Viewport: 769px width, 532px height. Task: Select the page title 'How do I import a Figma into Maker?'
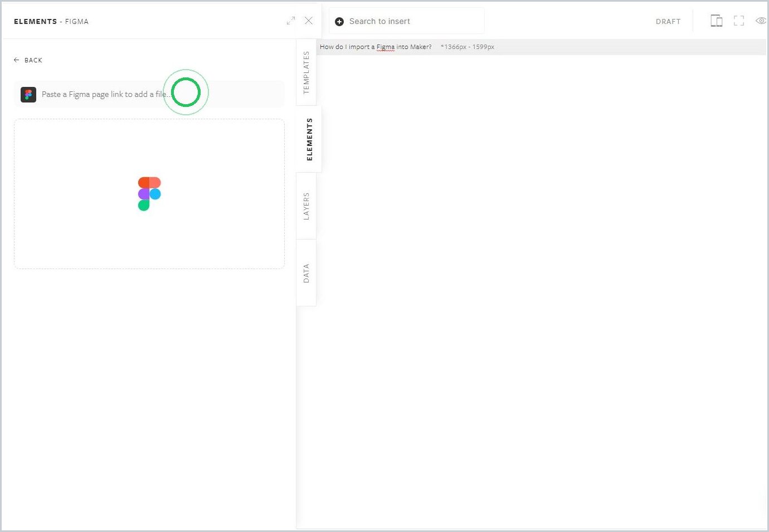[376, 47]
